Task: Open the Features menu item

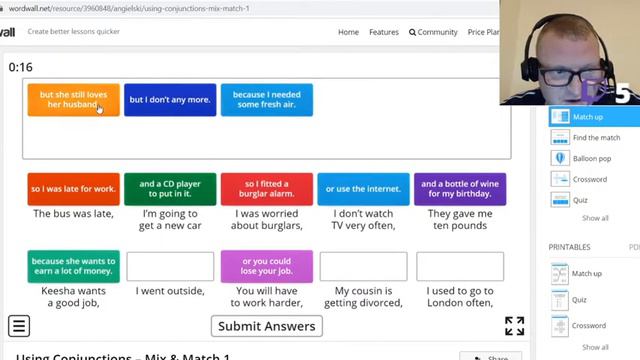Action: (384, 32)
